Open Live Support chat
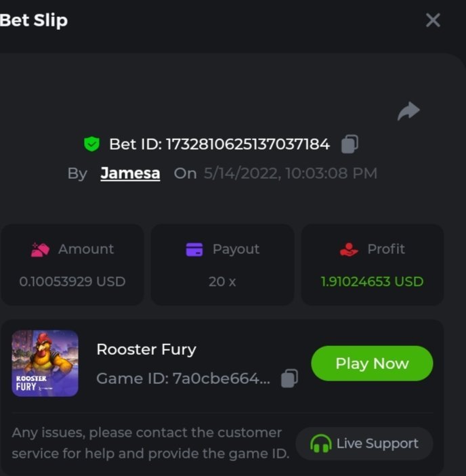 coord(364,443)
